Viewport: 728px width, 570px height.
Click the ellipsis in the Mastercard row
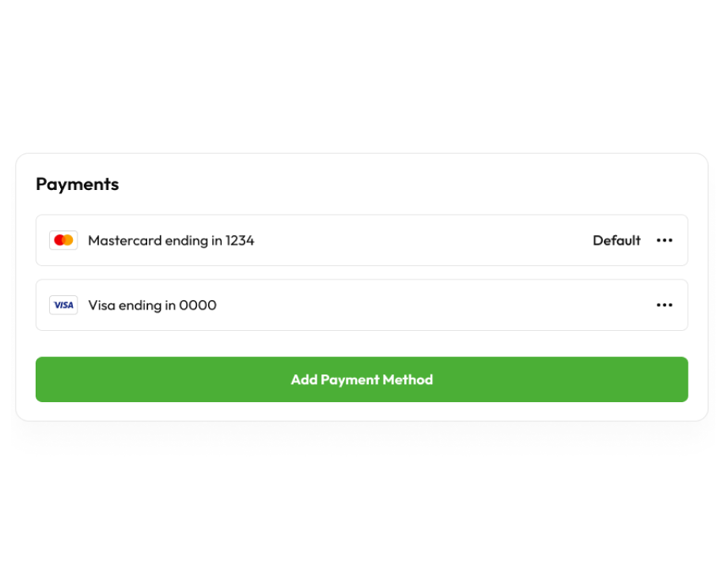[x=665, y=240]
